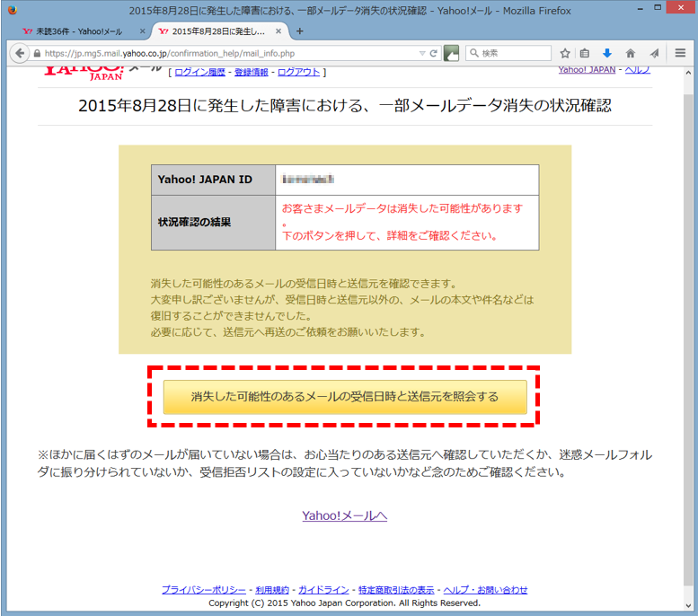This screenshot has width=698, height=616.
Task: Go back with the browser back arrow
Action: (19, 53)
